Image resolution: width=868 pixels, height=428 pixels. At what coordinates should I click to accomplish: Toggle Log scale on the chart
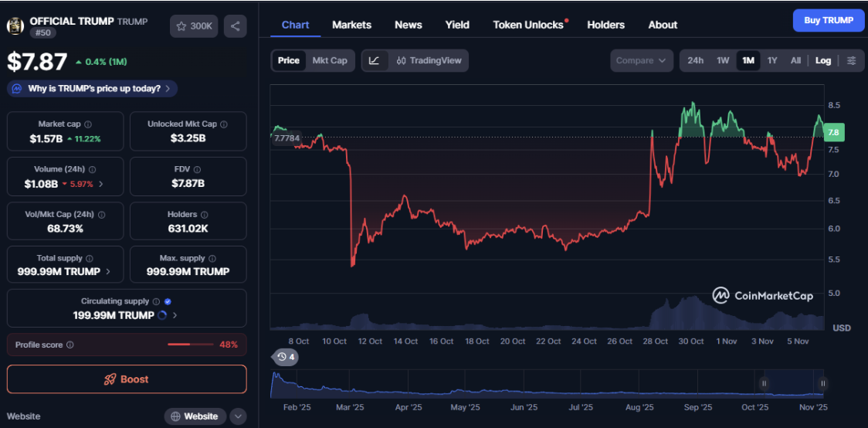(x=823, y=60)
